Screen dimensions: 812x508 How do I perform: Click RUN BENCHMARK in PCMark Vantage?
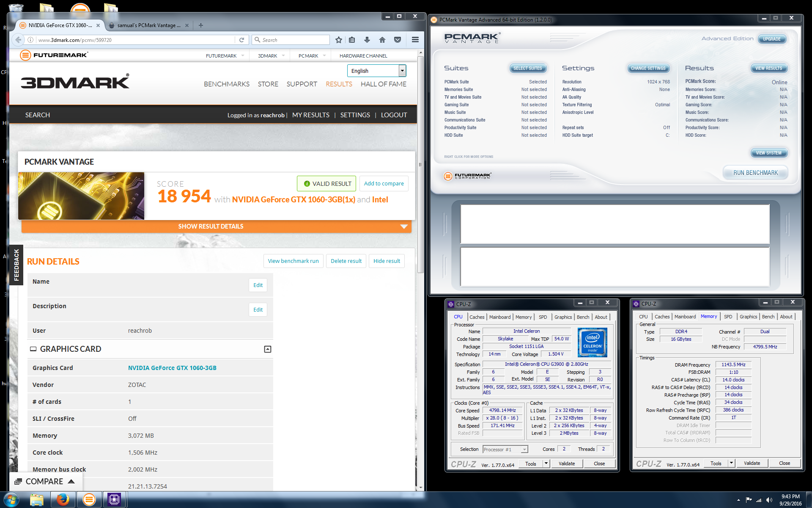pos(755,173)
